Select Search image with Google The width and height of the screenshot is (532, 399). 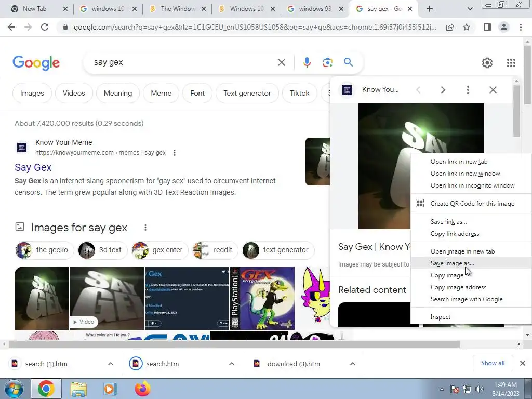click(471, 299)
